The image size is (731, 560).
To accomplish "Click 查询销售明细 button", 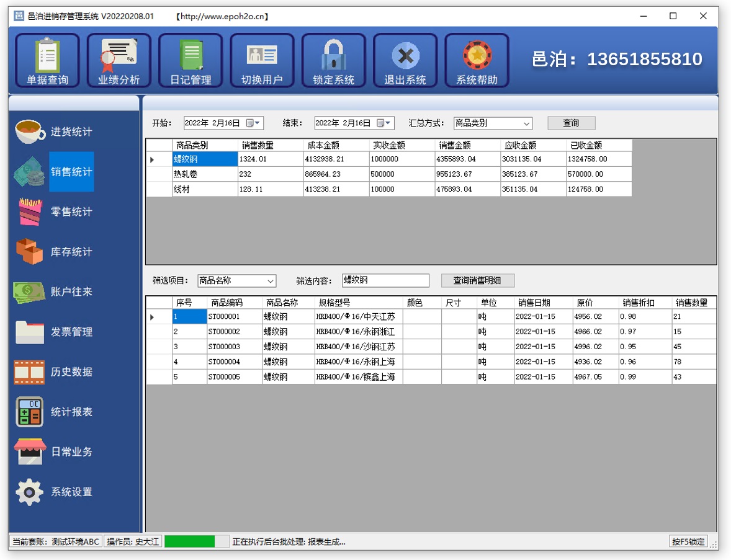I will click(477, 280).
